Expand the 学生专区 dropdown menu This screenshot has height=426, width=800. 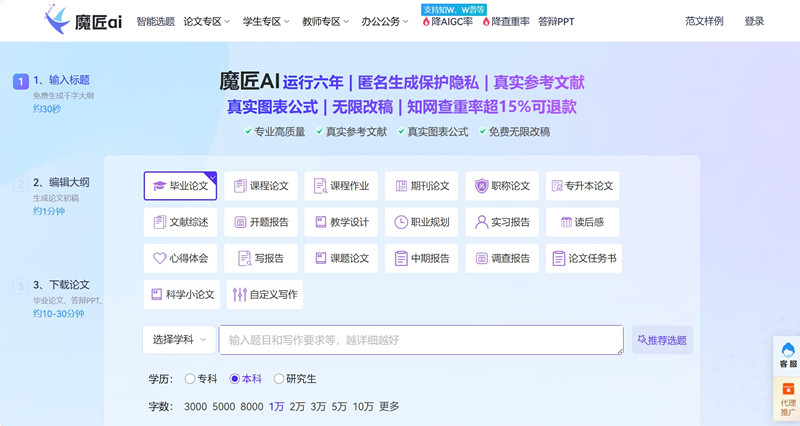coord(266,21)
